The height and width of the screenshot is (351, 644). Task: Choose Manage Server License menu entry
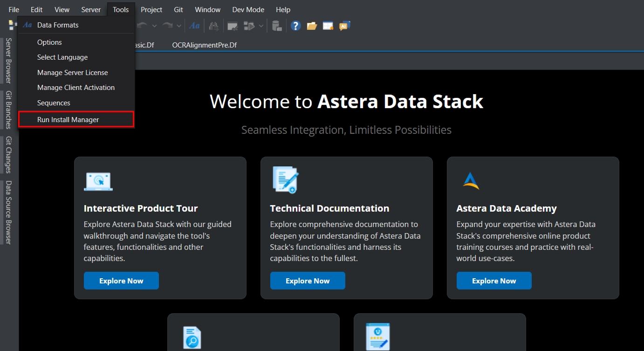pos(72,73)
